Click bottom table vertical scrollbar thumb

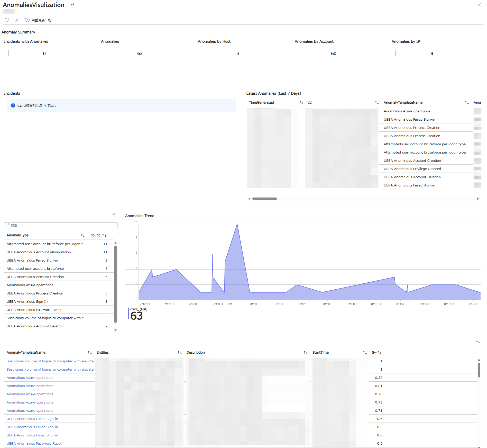click(x=479, y=370)
